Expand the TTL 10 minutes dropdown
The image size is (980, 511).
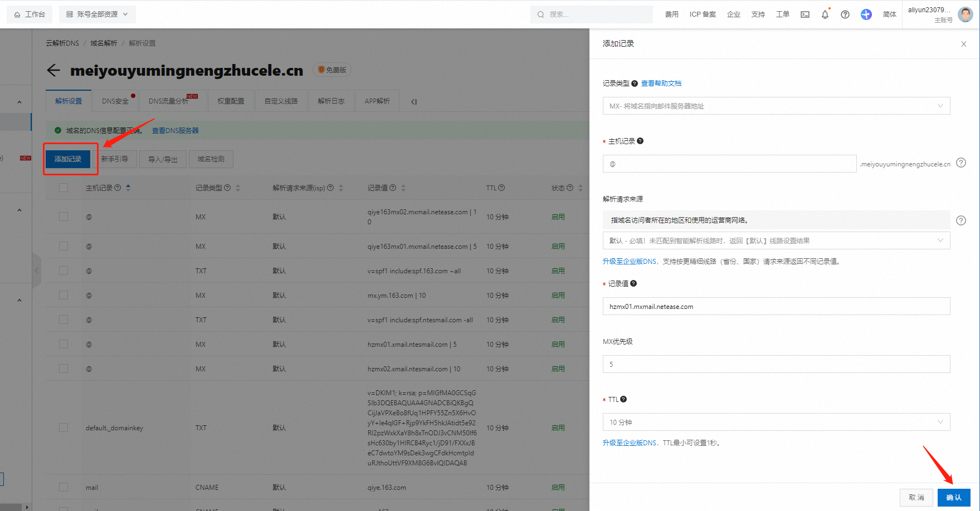coord(776,422)
